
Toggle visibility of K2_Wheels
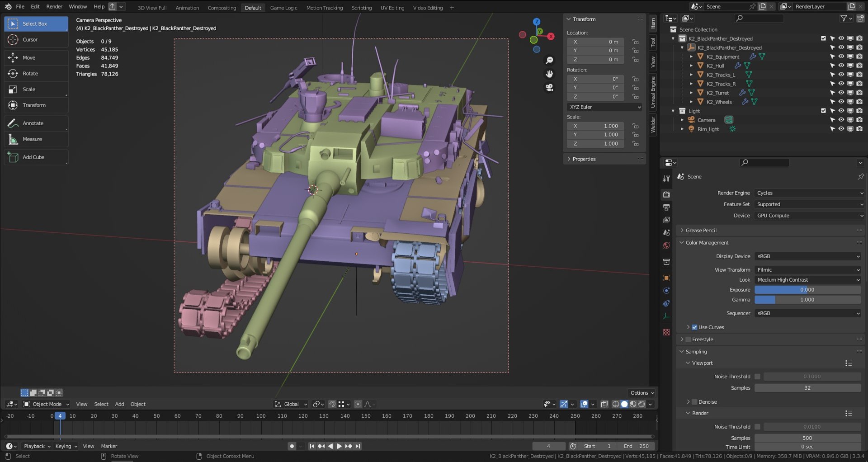841,102
